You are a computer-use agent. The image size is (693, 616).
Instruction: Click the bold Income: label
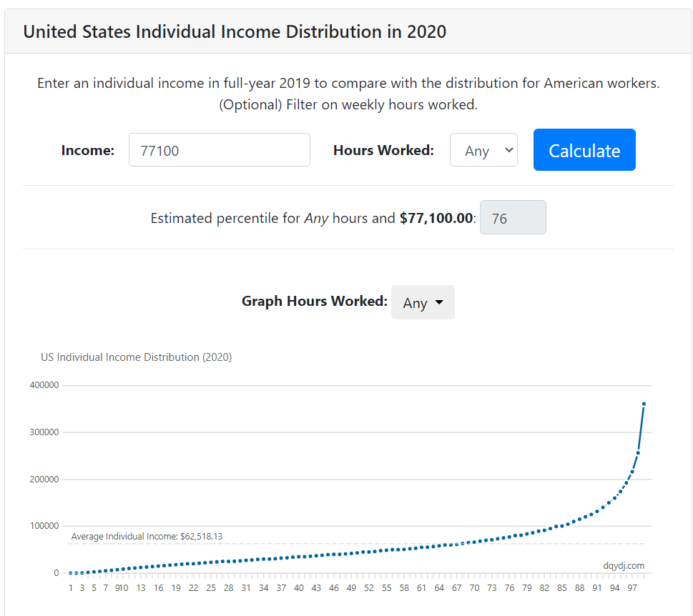(88, 150)
